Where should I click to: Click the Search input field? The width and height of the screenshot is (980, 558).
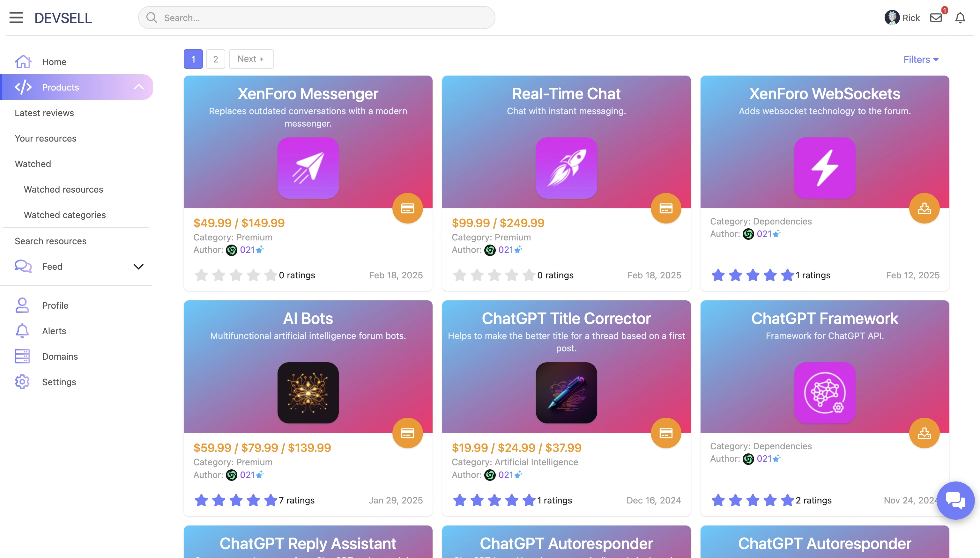[x=316, y=18]
